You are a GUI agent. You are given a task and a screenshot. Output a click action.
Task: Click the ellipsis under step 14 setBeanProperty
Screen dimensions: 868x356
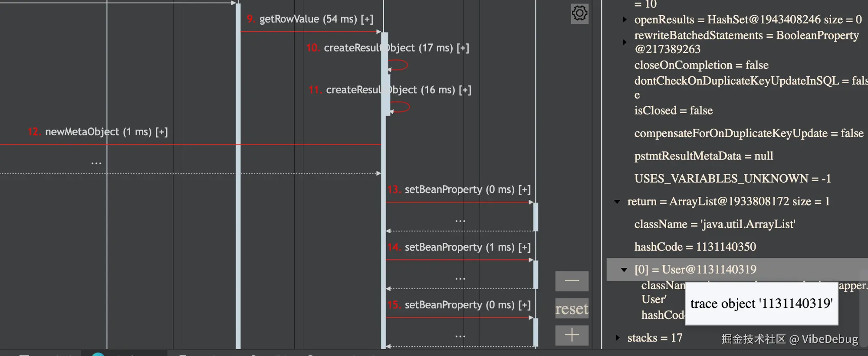(x=460, y=278)
